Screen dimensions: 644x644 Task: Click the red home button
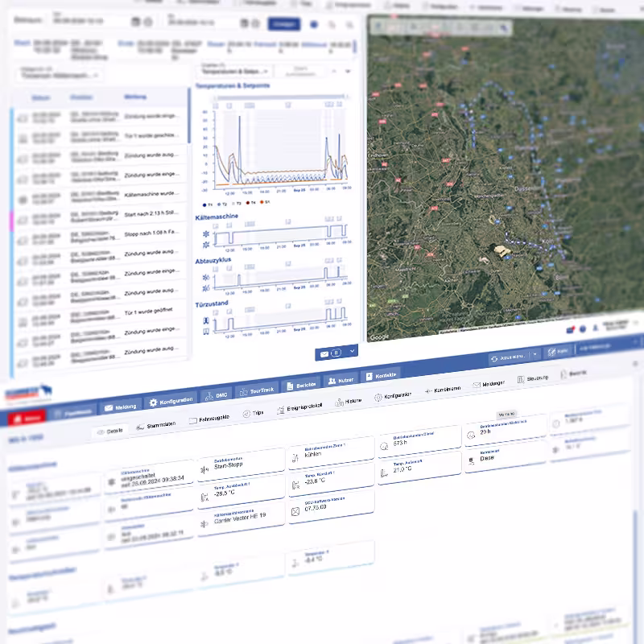click(27, 418)
